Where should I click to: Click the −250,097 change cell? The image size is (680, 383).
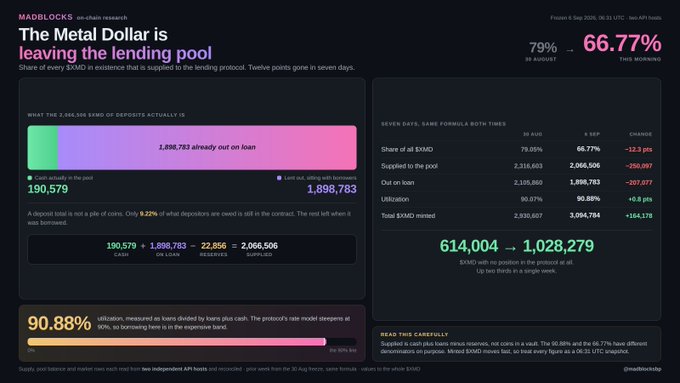pos(639,166)
